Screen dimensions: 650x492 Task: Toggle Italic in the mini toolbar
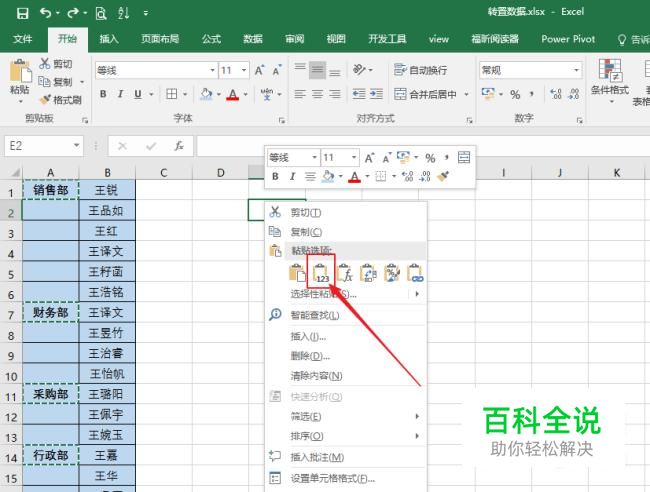click(x=293, y=177)
